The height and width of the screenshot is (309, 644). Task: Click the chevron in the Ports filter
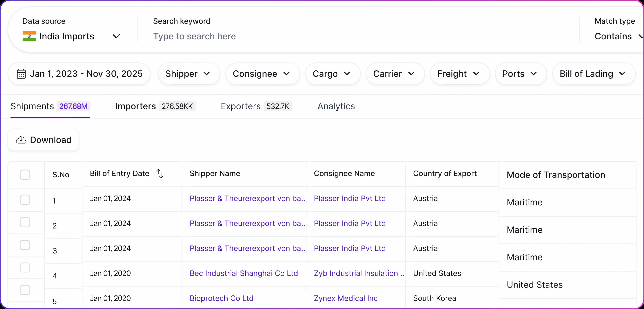pyautogui.click(x=533, y=74)
